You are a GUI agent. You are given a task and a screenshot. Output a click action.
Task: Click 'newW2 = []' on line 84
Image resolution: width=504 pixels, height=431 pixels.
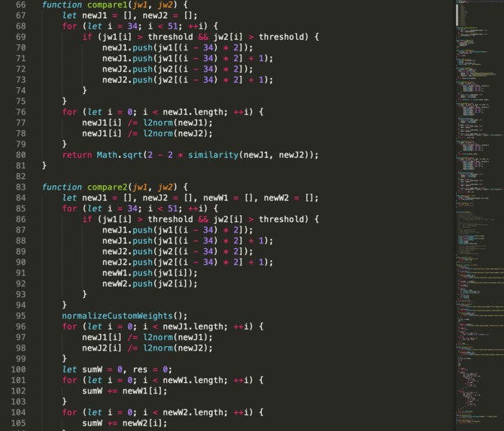288,198
